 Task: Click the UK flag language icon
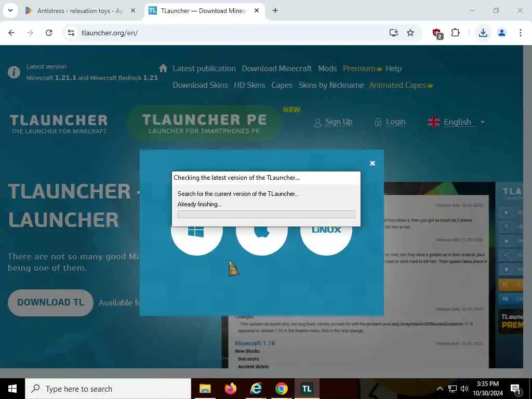(434, 122)
